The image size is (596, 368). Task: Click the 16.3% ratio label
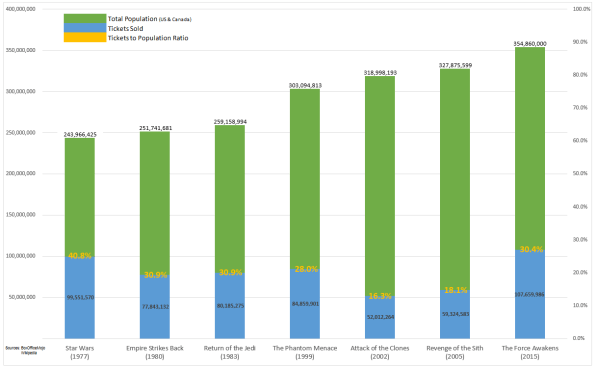coord(380,296)
